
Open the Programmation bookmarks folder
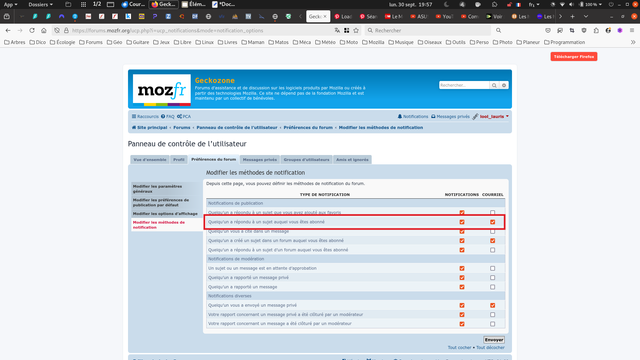pyautogui.click(x=564, y=42)
